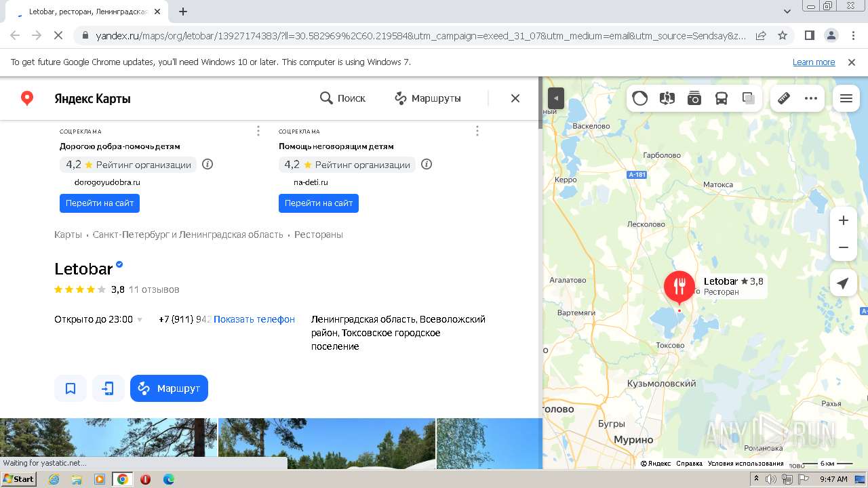The width and height of the screenshot is (868, 488).
Task: Save Letobar with the bookmark icon button
Action: [x=71, y=388]
